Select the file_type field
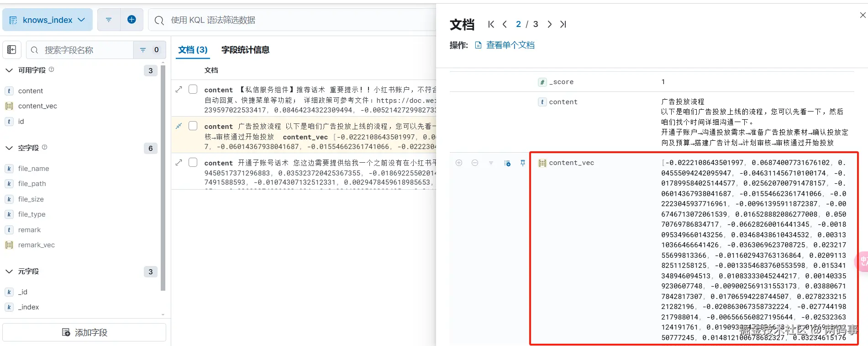 (x=32, y=214)
